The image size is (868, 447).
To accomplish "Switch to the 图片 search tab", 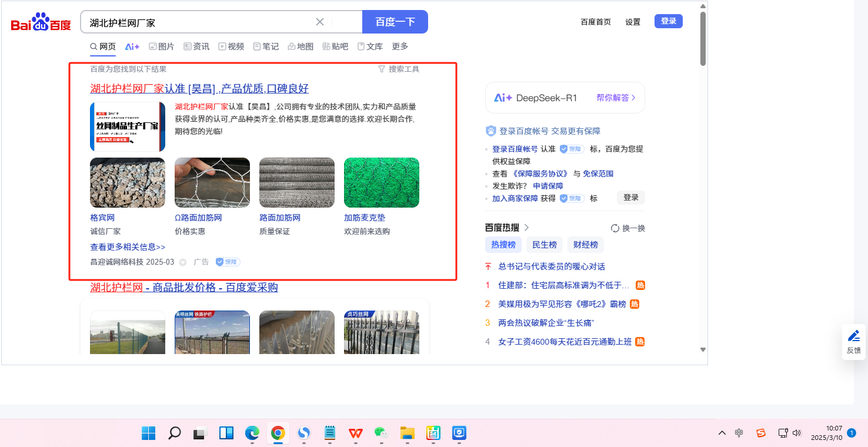I will point(161,46).
